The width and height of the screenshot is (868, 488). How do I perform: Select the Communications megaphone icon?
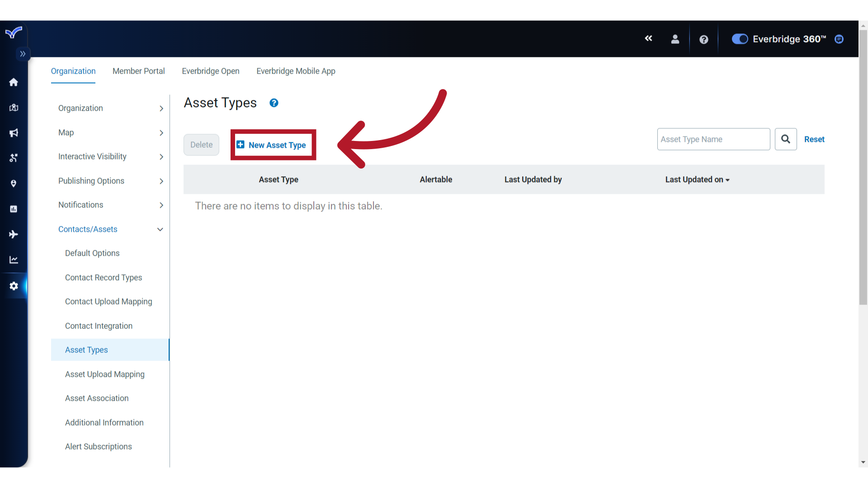(x=14, y=133)
